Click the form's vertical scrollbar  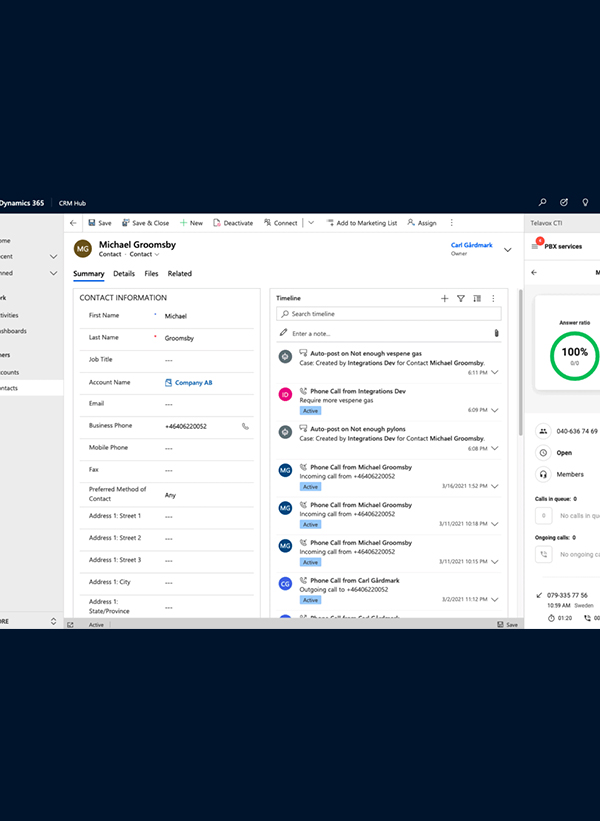click(520, 362)
